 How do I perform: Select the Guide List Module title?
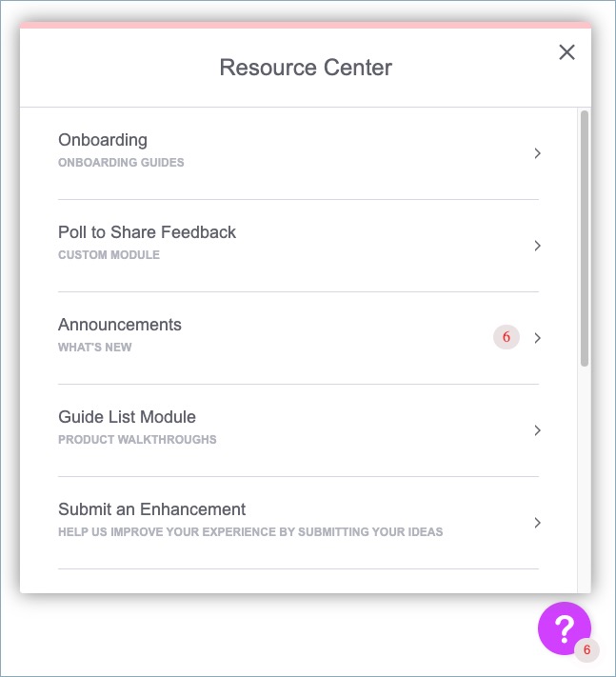(127, 417)
